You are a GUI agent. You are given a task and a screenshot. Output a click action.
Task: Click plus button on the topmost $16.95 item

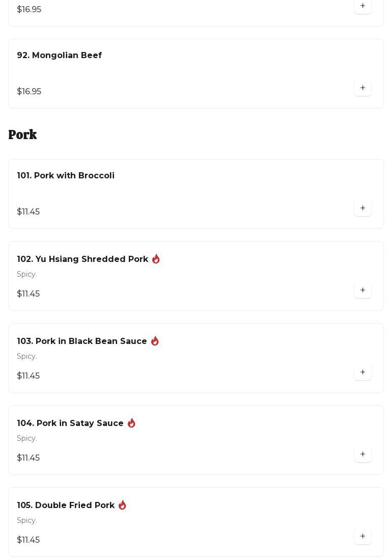pos(362,6)
